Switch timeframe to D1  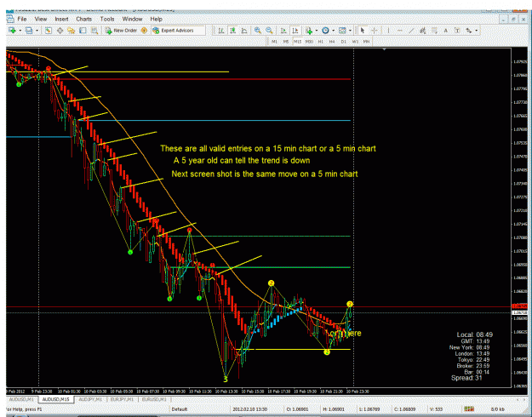click(x=344, y=42)
